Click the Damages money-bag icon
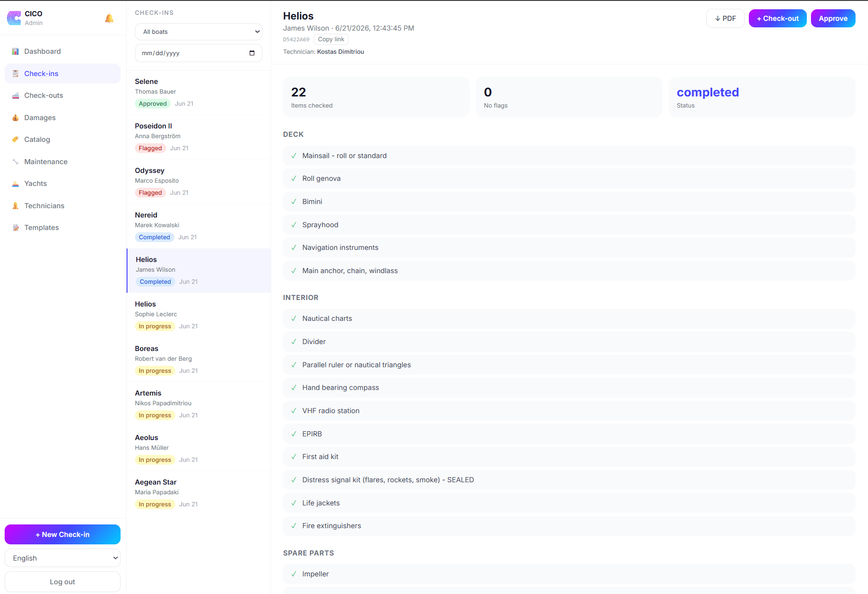 (15, 118)
